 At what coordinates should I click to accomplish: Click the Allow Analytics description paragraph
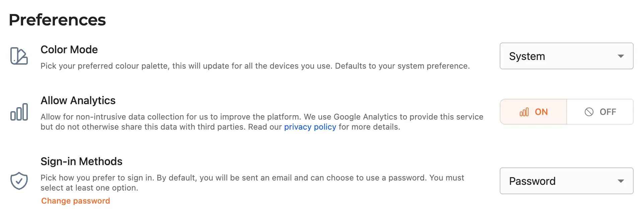262,122
